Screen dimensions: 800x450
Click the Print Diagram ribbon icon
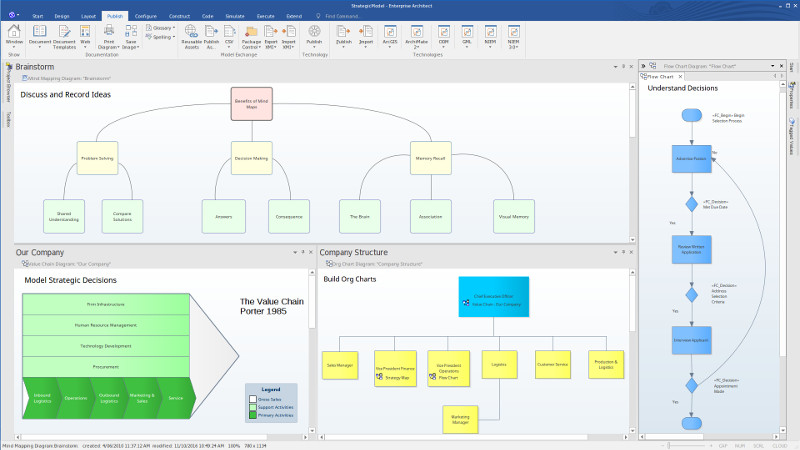[x=108, y=34]
